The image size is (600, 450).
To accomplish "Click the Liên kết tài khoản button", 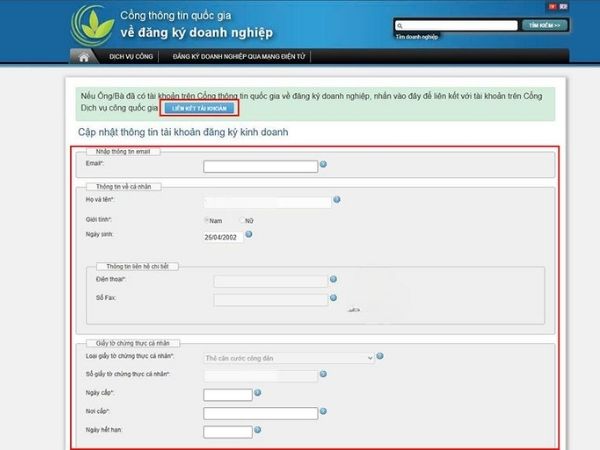I will coord(199,108).
